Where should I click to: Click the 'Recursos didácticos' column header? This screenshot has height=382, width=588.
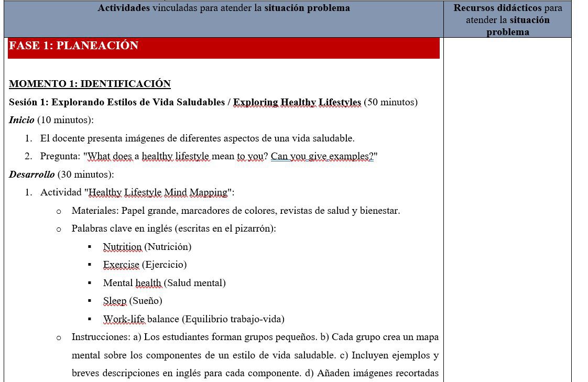(x=507, y=20)
